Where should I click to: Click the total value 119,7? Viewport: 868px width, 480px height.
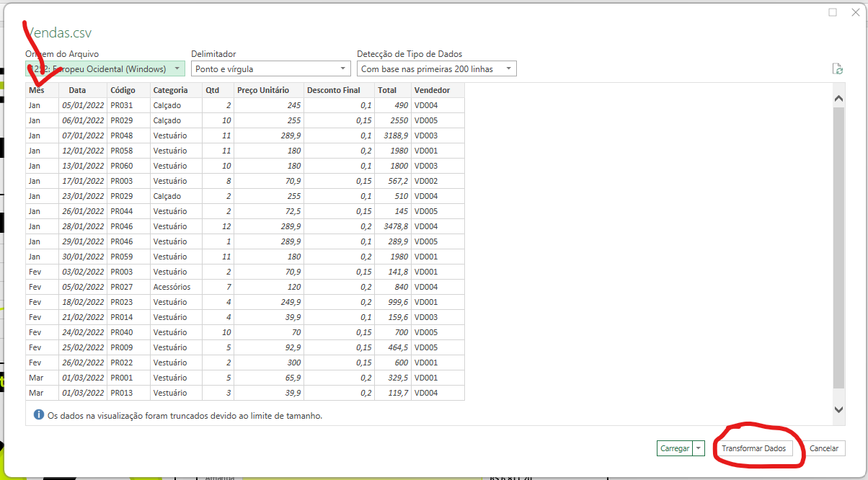(x=393, y=393)
